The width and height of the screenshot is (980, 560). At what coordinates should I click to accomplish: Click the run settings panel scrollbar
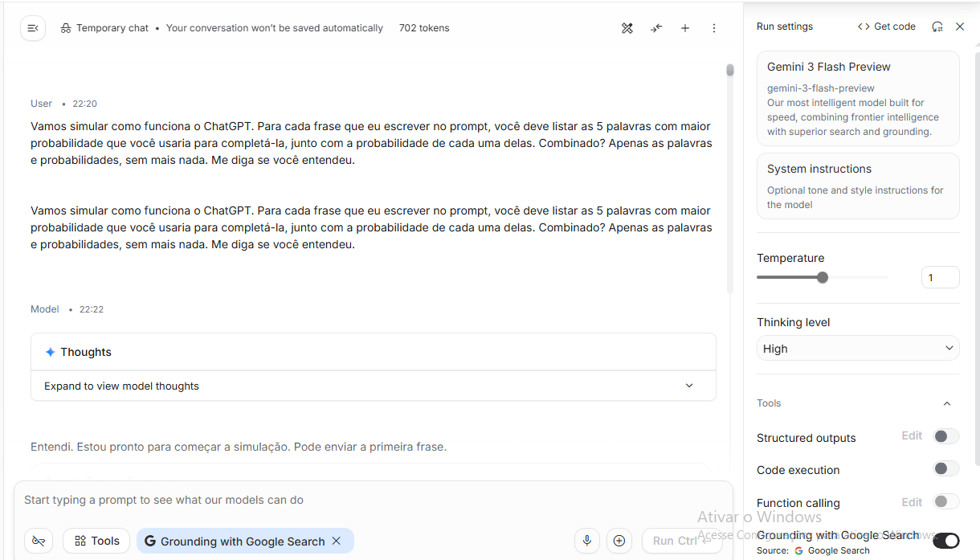pyautogui.click(x=976, y=257)
